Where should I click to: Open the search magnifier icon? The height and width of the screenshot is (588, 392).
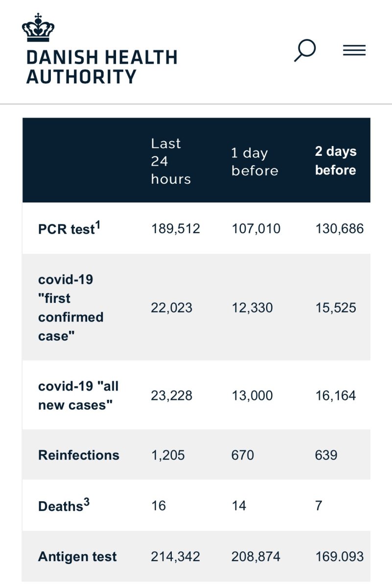tap(304, 50)
